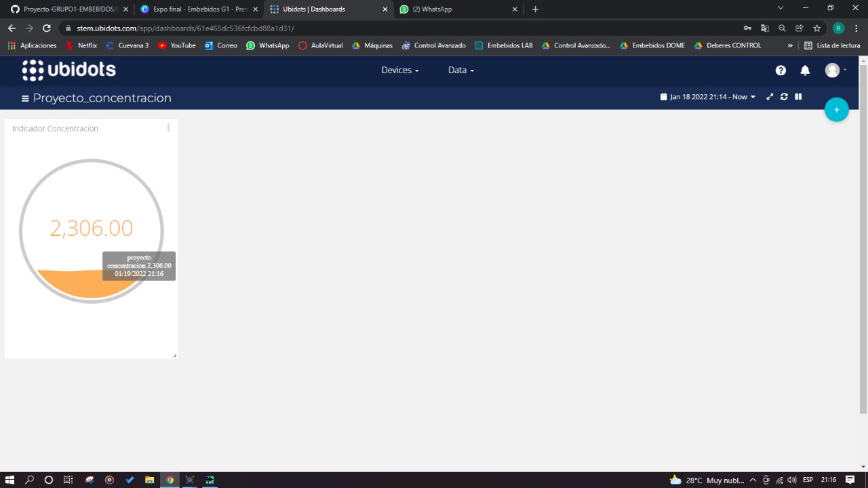Open the user profile avatar menu
Viewport: 868px width, 488px height.
(832, 70)
